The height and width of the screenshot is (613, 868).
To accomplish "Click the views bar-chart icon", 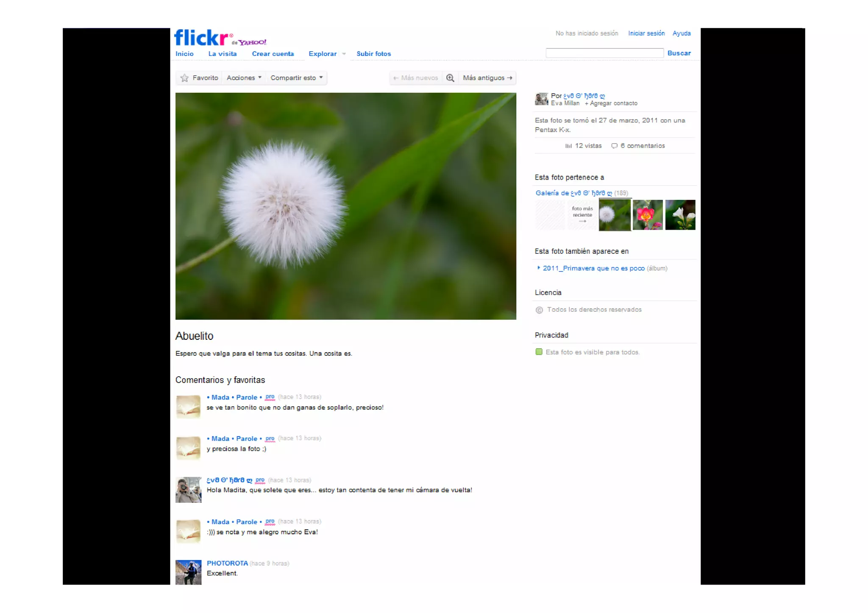I will (x=568, y=146).
